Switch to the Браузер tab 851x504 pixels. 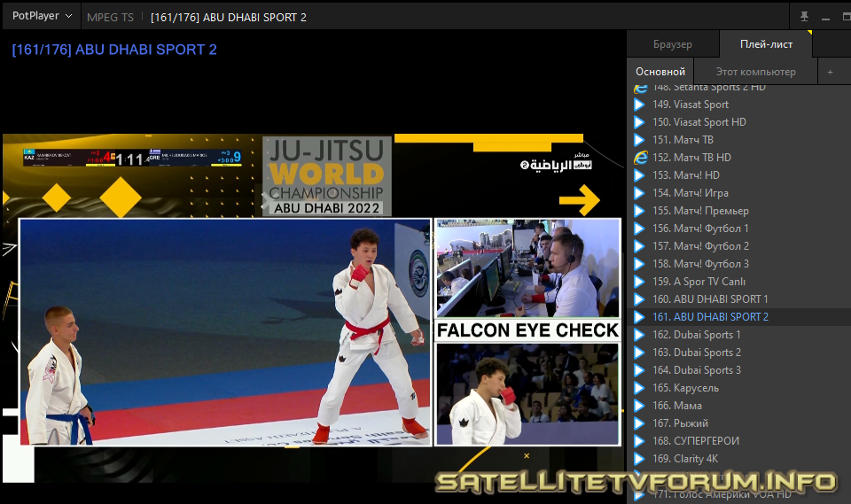(673, 44)
